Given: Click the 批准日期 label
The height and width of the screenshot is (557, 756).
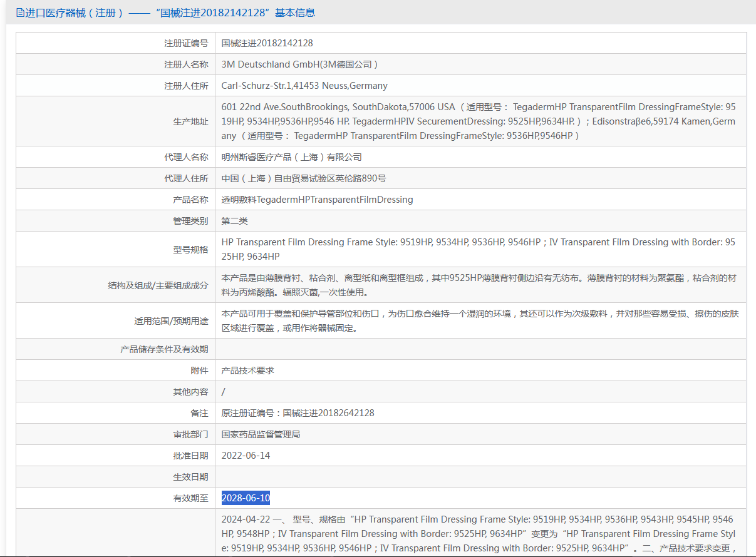Looking at the screenshot, I should click(190, 456).
